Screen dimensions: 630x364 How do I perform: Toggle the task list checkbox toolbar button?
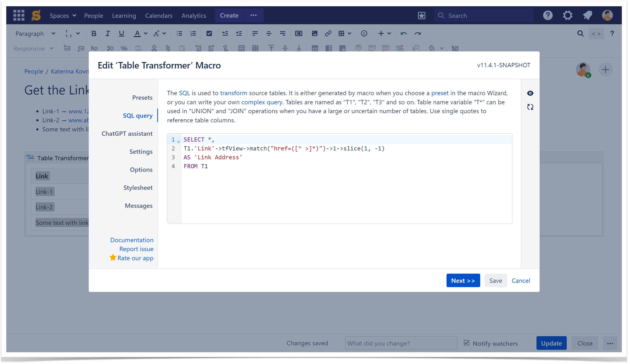[209, 33]
